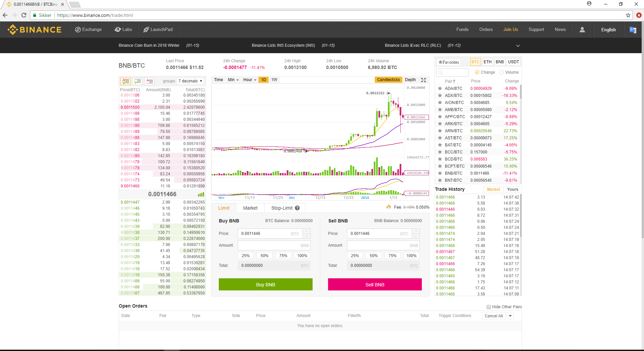Click the Binance logo

pos(35,30)
